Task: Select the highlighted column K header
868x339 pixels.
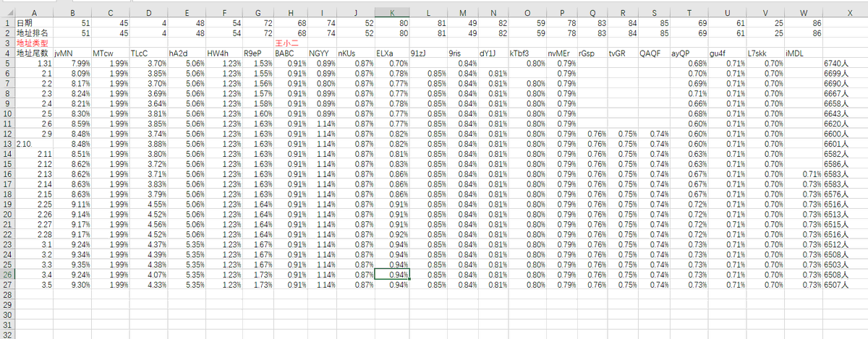Action: pos(392,13)
